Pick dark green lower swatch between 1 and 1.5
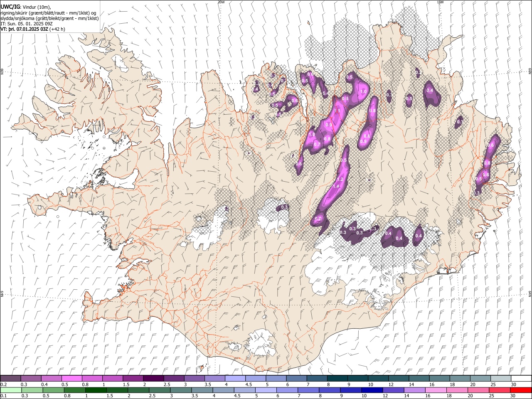The image size is (532, 399). point(96,390)
